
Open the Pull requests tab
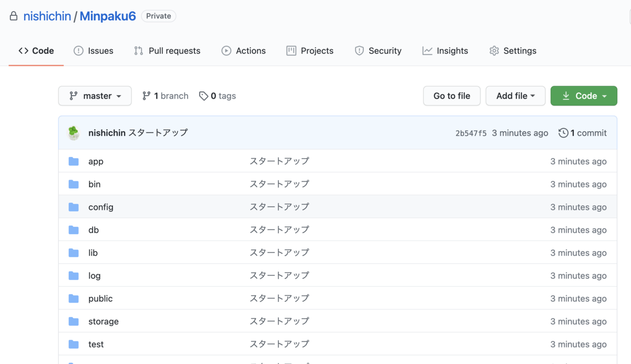pos(167,51)
